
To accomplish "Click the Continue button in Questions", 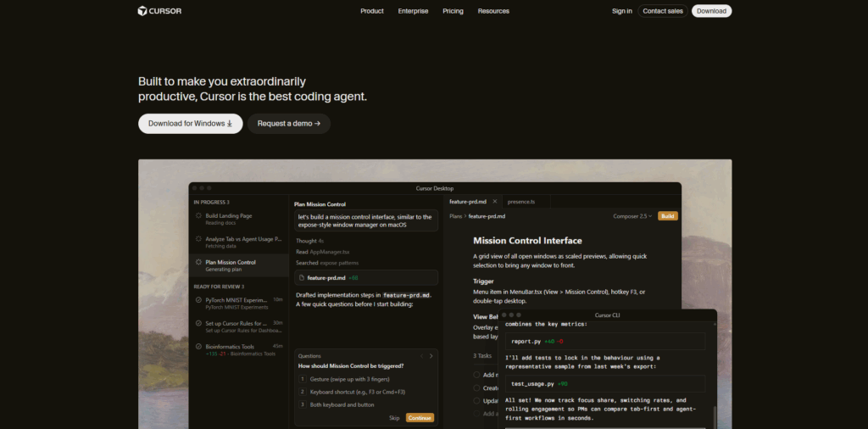I will [420, 418].
